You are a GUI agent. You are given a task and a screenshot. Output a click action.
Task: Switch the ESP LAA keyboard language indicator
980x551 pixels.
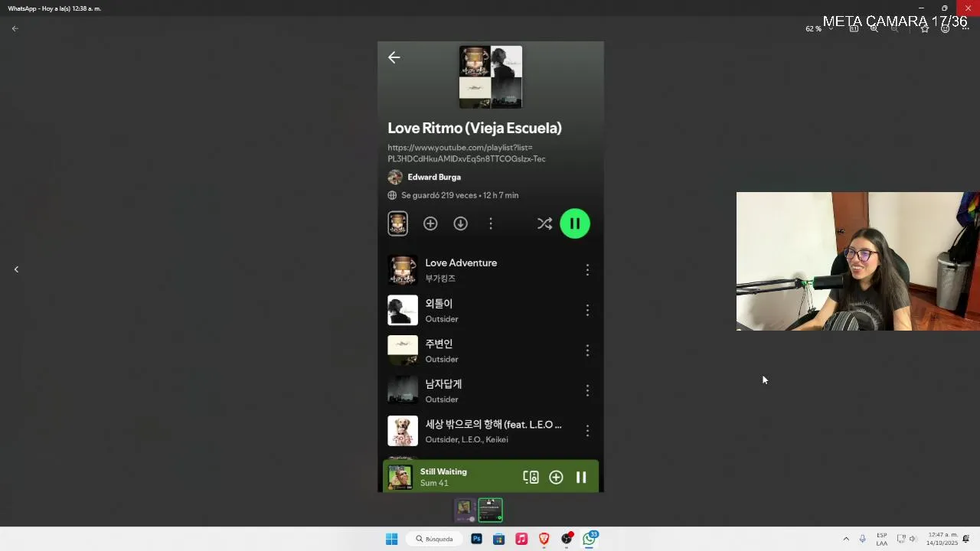coord(882,539)
